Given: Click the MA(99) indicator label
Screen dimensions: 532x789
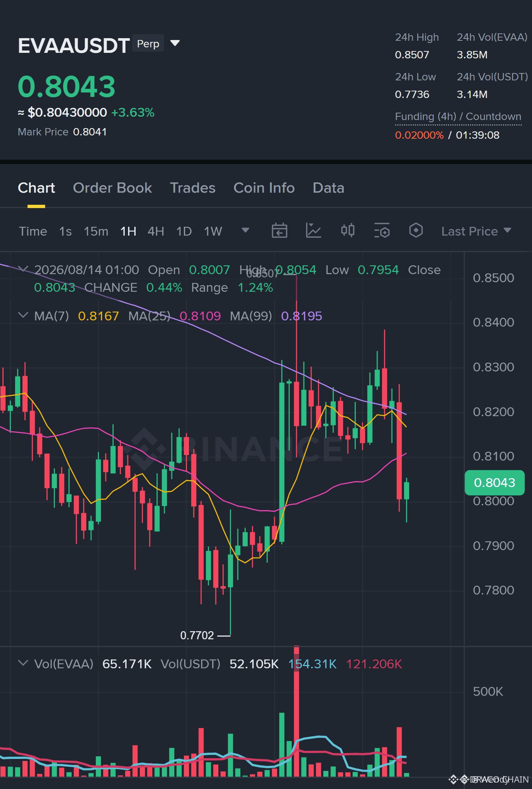Looking at the screenshot, I should pyautogui.click(x=251, y=316).
